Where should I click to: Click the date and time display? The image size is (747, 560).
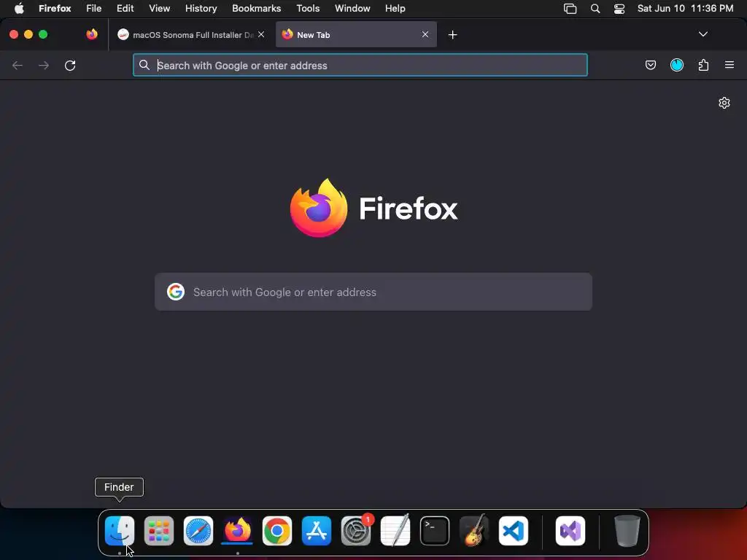(x=685, y=8)
